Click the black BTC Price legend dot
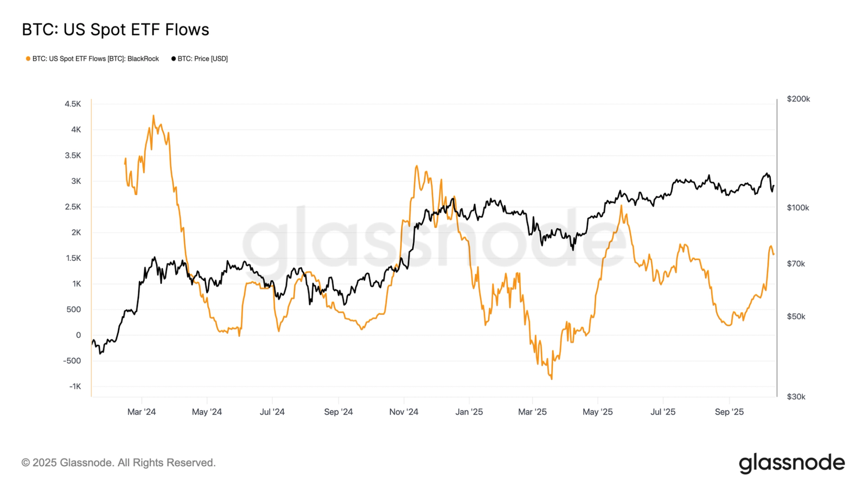The height and width of the screenshot is (488, 868). (174, 59)
